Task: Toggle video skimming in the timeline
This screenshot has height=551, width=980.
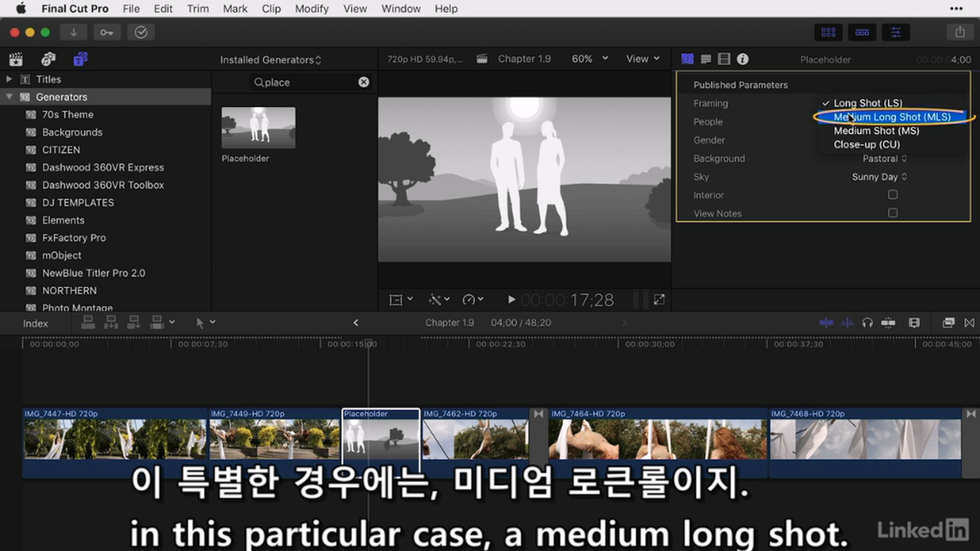Action: [826, 323]
